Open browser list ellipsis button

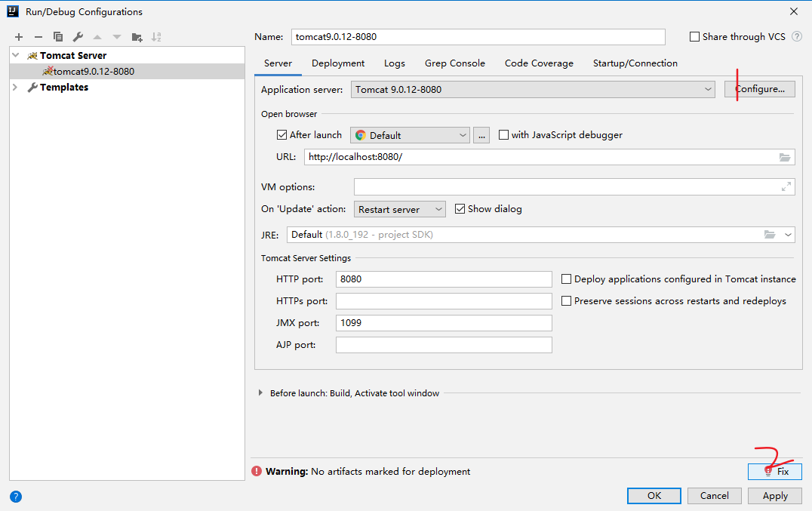tap(481, 135)
